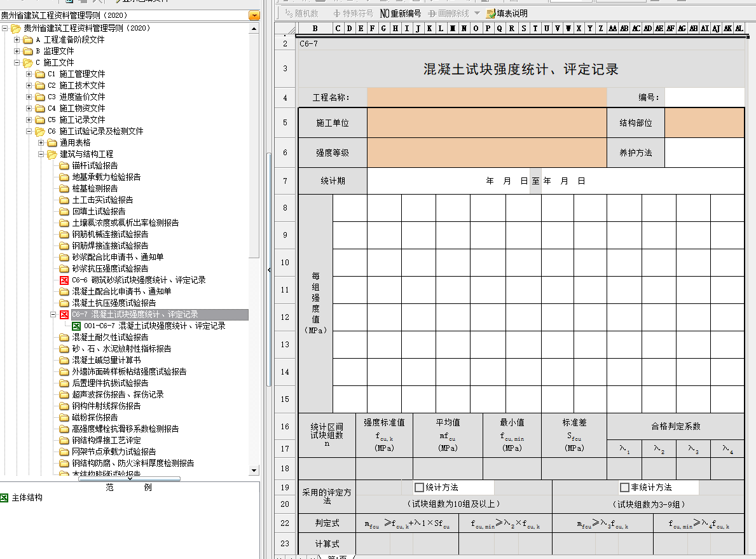
Task: Click the tree horizontal scrollbar thumb
Action: click(x=129, y=479)
